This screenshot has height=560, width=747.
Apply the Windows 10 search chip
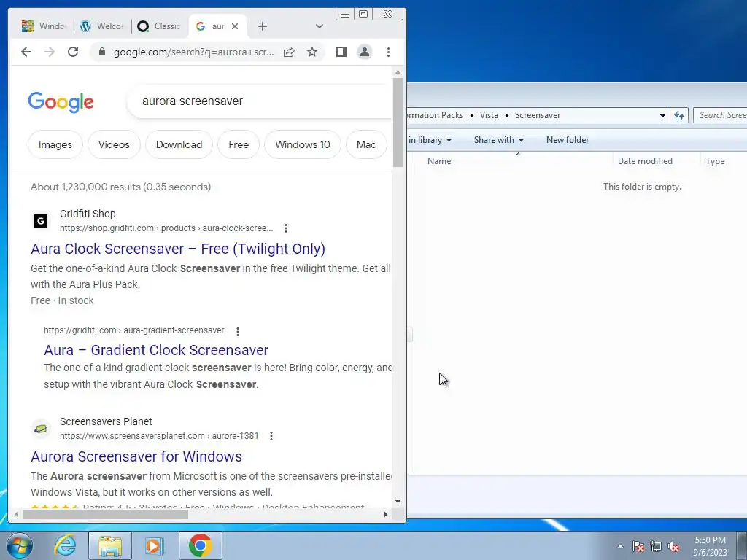click(303, 144)
